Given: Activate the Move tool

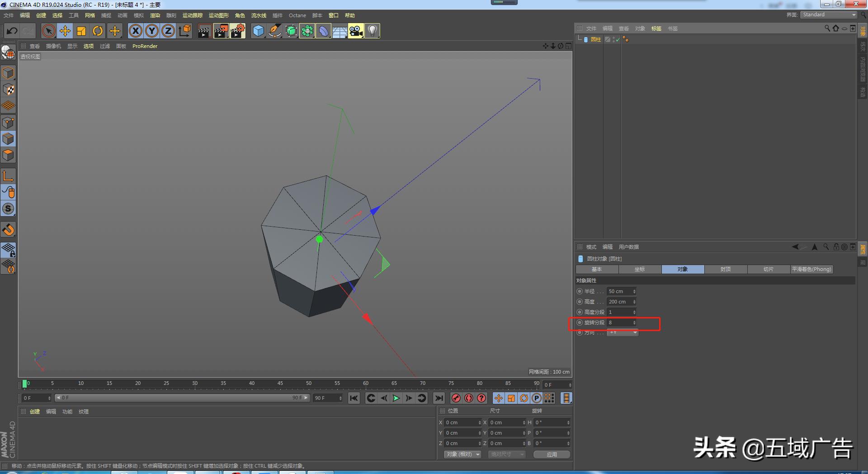Looking at the screenshot, I should coord(65,31).
